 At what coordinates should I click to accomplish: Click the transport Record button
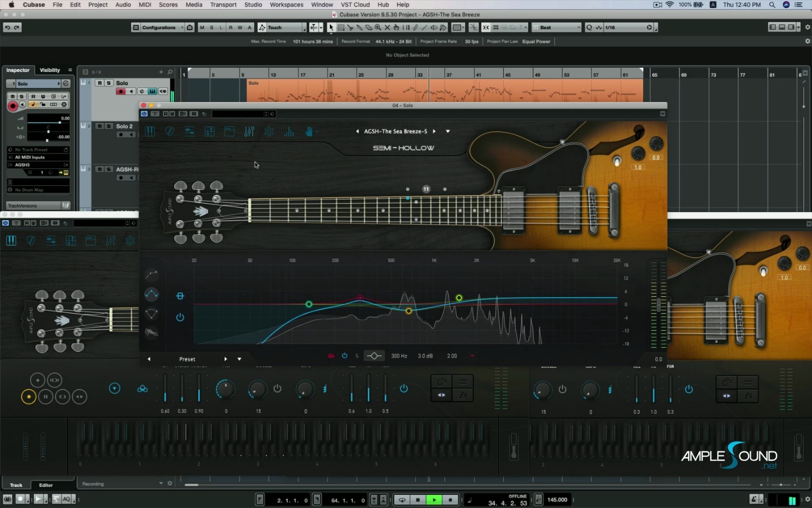tap(450, 500)
